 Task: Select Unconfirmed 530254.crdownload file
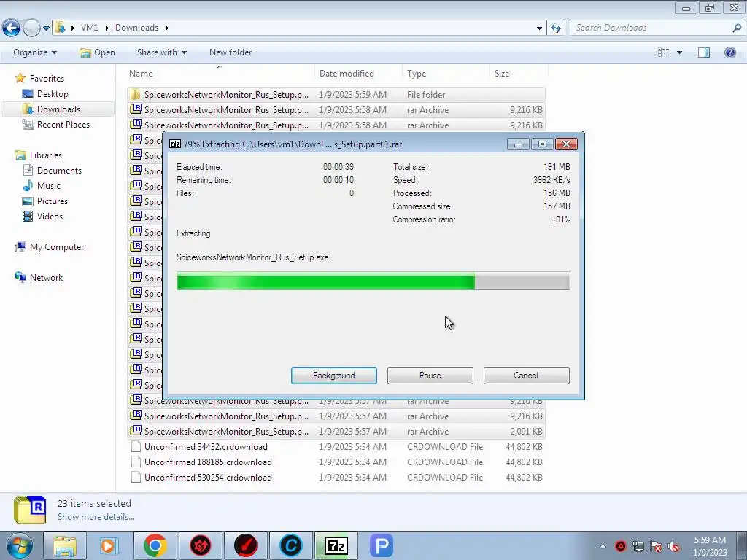(x=336, y=477)
